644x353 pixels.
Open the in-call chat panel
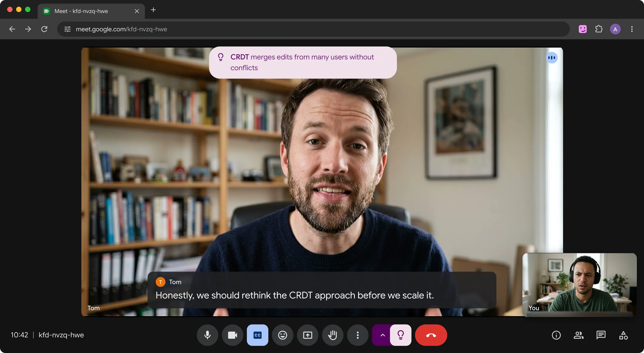601,335
